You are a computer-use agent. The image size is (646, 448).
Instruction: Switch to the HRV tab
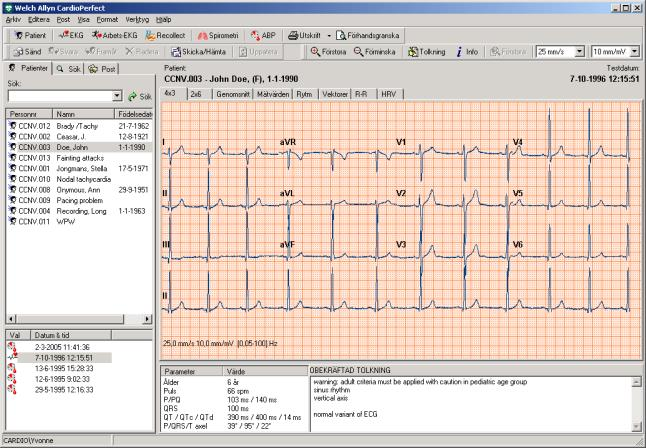click(x=390, y=94)
